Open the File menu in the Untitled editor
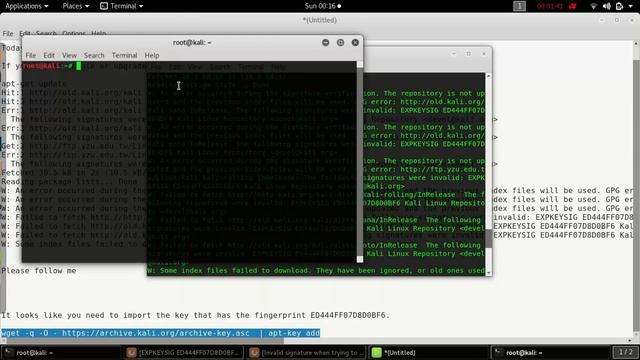 click(x=8, y=33)
